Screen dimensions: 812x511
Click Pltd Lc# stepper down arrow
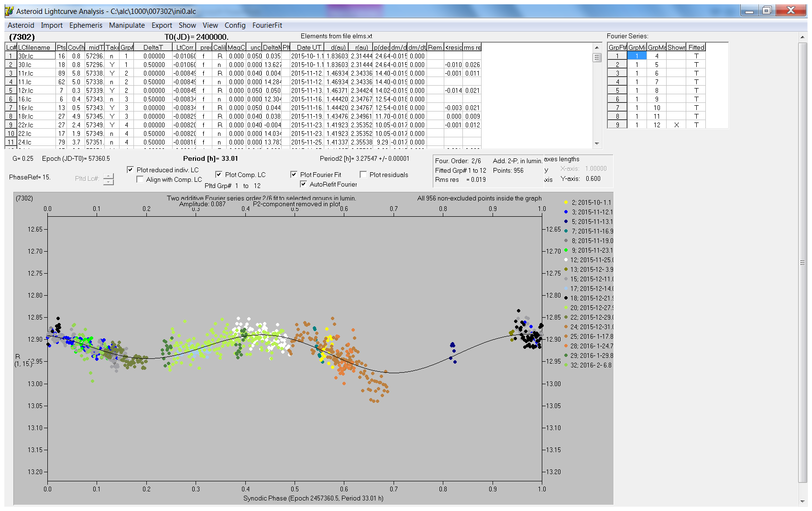coord(109,182)
